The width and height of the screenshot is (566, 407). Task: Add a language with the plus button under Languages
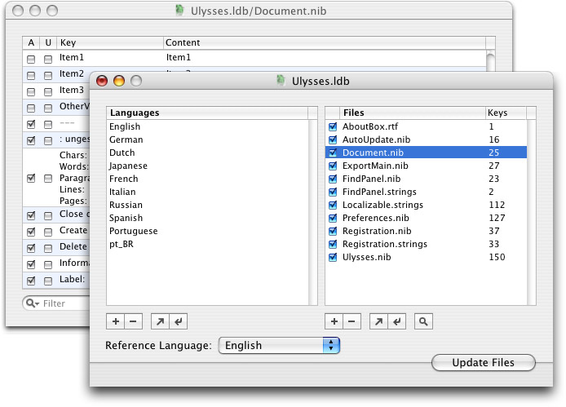point(116,321)
